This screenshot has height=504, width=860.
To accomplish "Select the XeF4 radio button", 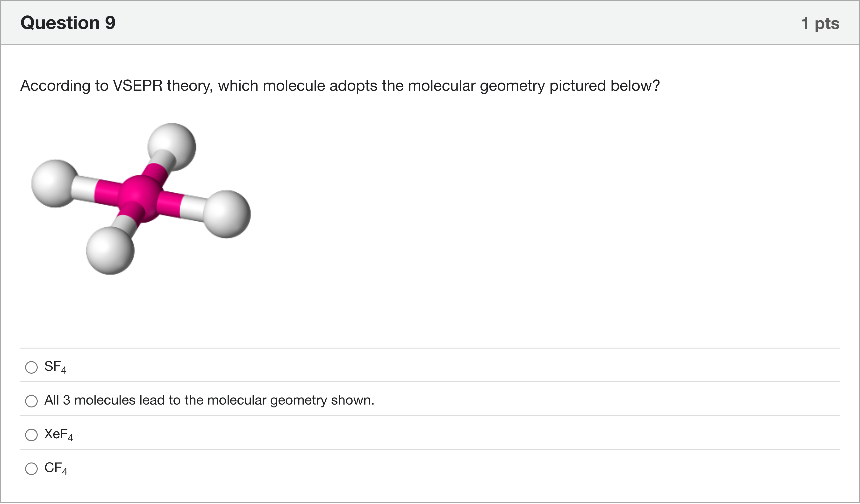I will pyautogui.click(x=31, y=435).
